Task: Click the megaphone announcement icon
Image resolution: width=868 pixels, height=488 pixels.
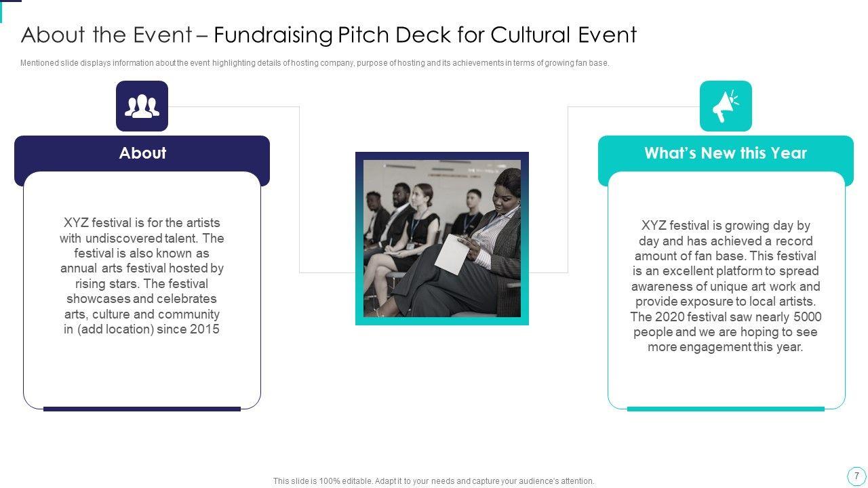Action: point(726,106)
